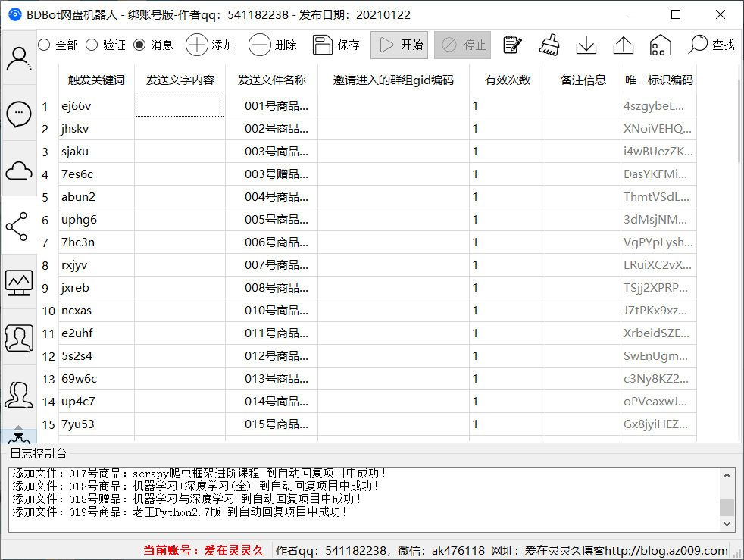Expand the sidebar's bottom overflow arrow

[x=19, y=434]
